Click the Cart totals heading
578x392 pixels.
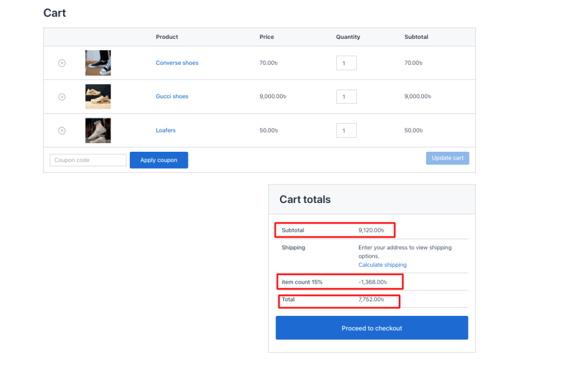click(305, 200)
